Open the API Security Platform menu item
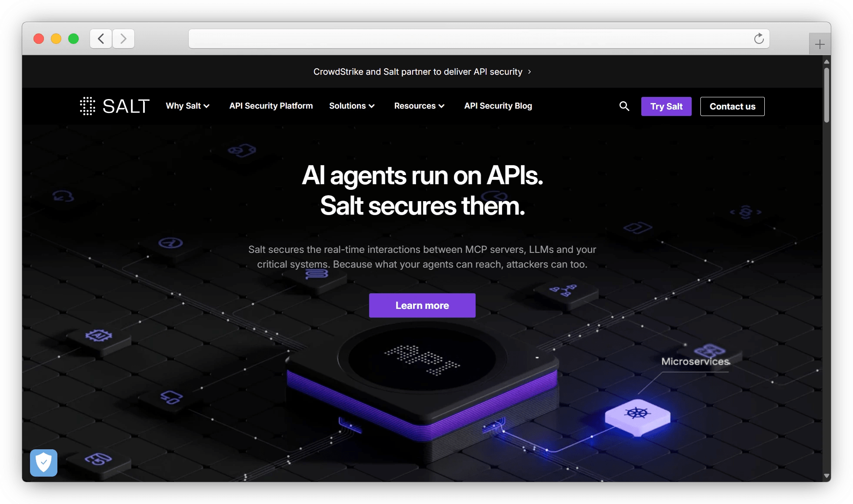853x504 pixels. pos(271,106)
